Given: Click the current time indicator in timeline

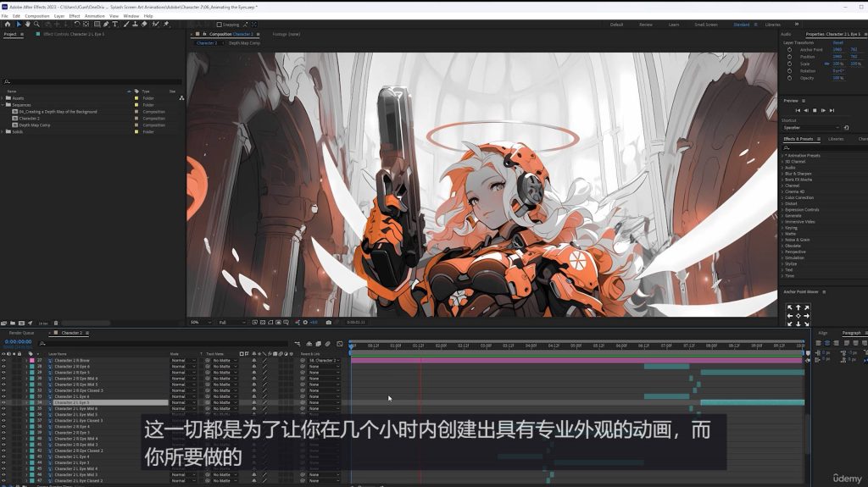Looking at the screenshot, I should [x=351, y=346].
